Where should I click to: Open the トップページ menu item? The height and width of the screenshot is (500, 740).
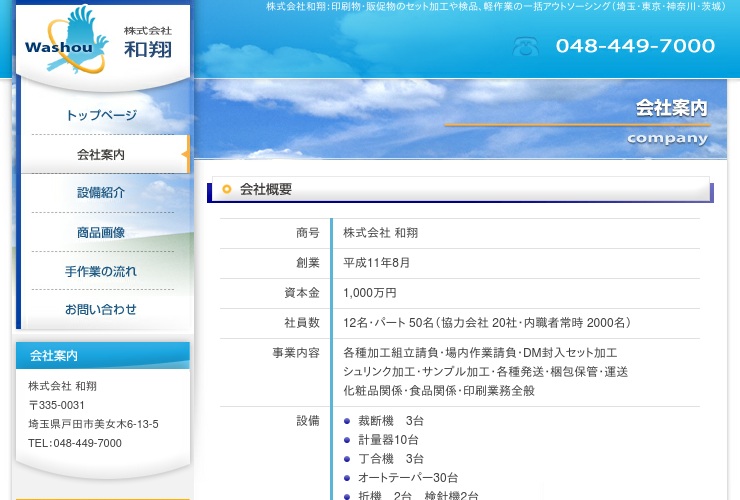(101, 116)
